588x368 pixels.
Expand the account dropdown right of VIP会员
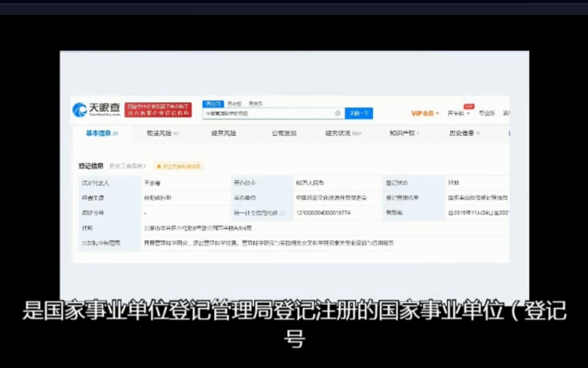[457, 113]
